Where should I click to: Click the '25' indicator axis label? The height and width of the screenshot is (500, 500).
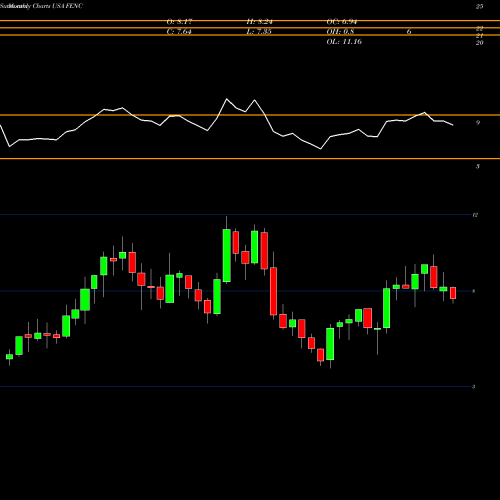479,6
